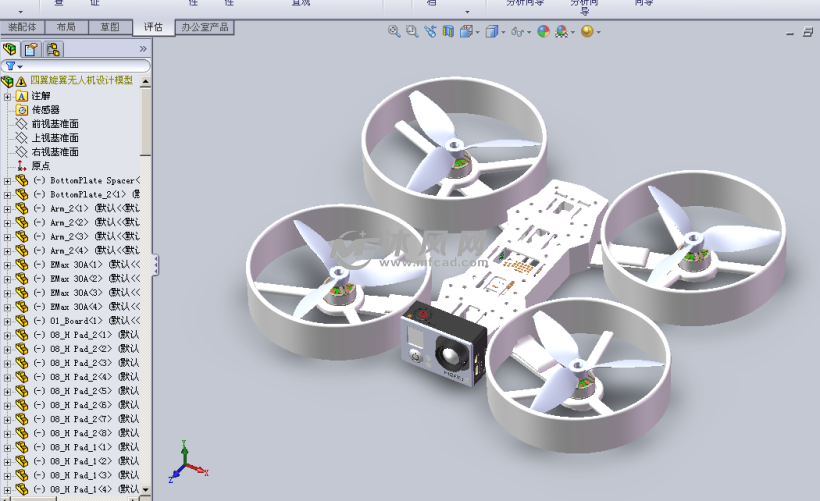
Task: Expand the EMax 30A<4> component node
Action: (7, 308)
